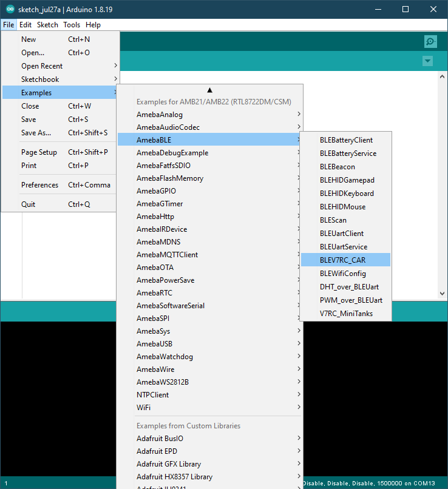
Task: Open AmebaMDNS examples submenu
Action: (209, 242)
